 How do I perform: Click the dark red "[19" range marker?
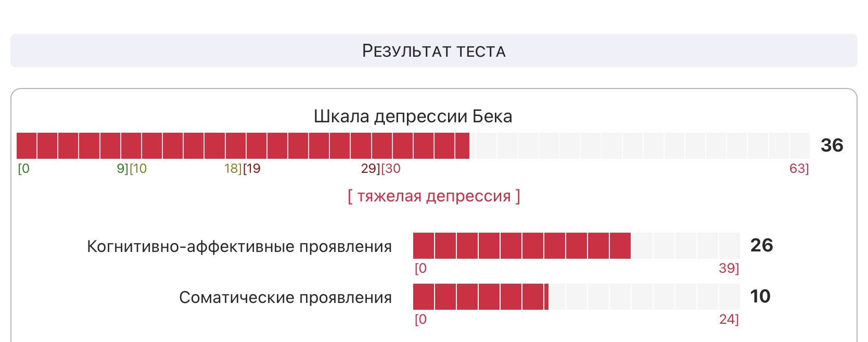(252, 169)
